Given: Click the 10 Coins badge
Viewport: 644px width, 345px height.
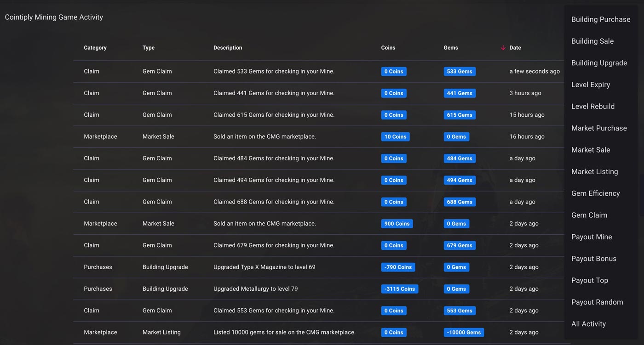Looking at the screenshot, I should (x=396, y=136).
